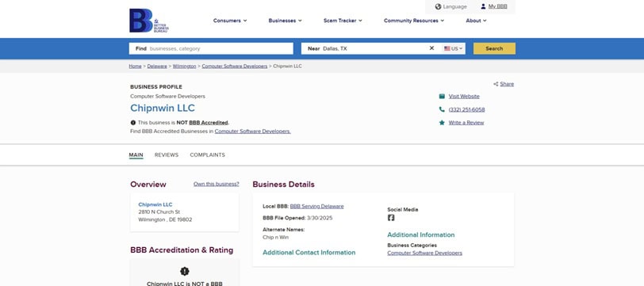The width and height of the screenshot is (644, 286).
Task: Go to Delaware breadcrumb
Action: [x=157, y=66]
